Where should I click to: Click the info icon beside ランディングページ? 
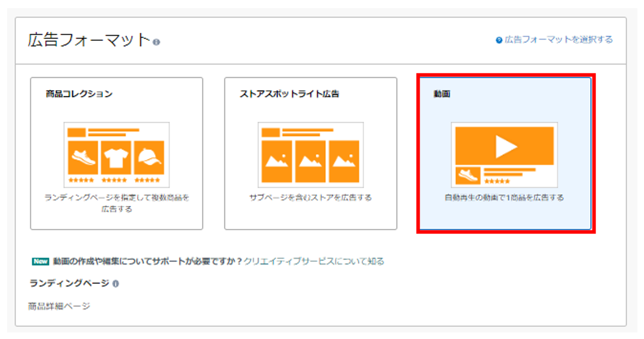pyautogui.click(x=116, y=284)
